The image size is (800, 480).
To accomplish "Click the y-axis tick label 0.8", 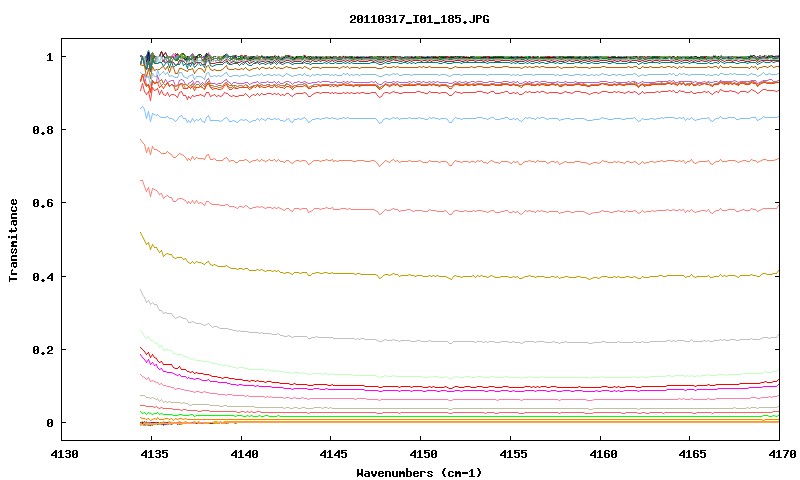I will (42, 130).
